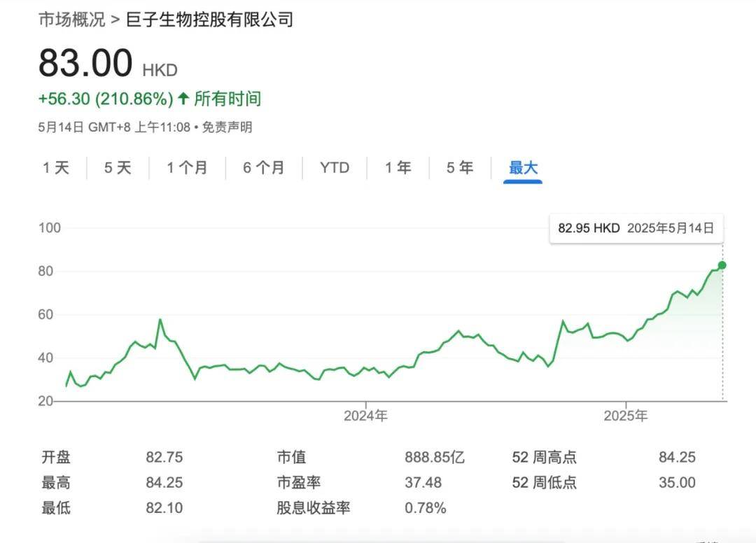Click the green endpoint dot on chart

(x=722, y=265)
